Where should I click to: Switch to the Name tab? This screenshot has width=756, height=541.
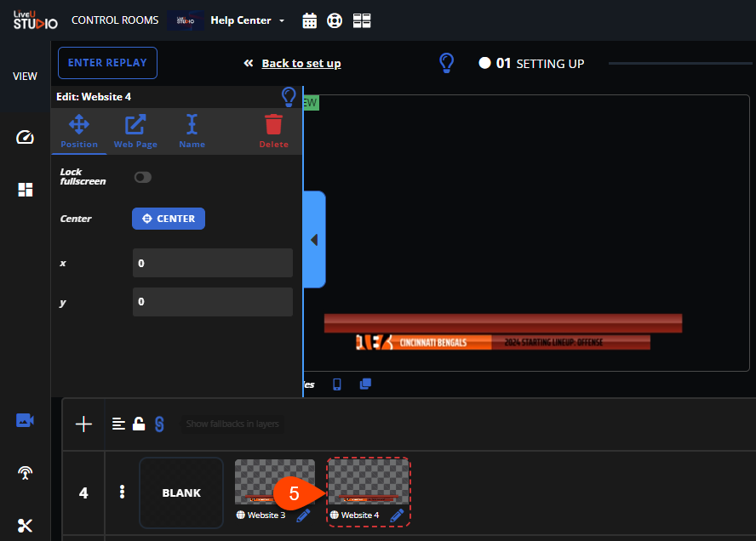(192, 131)
